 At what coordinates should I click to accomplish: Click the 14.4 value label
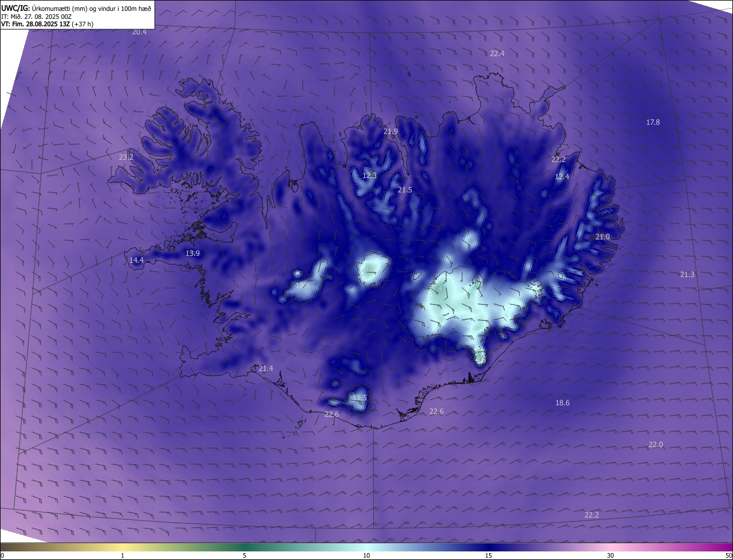(x=136, y=260)
